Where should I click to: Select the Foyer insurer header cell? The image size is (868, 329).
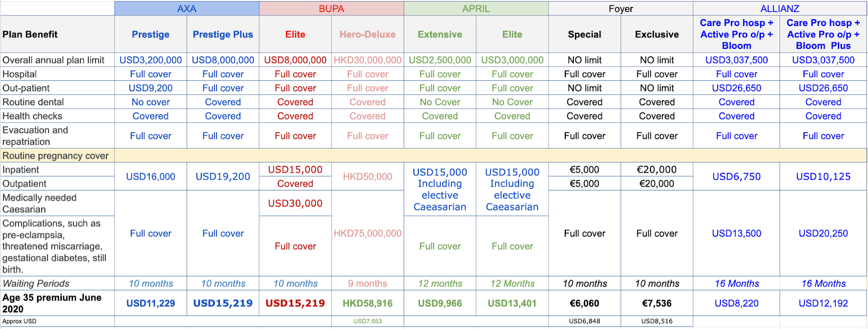(x=621, y=9)
